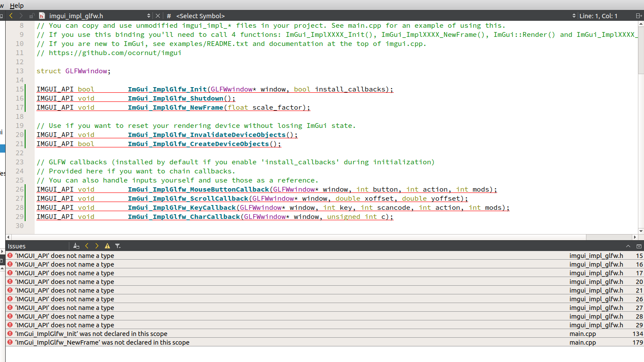Open the document selector dropdown arrows
The image size is (644, 362).
(x=149, y=16)
